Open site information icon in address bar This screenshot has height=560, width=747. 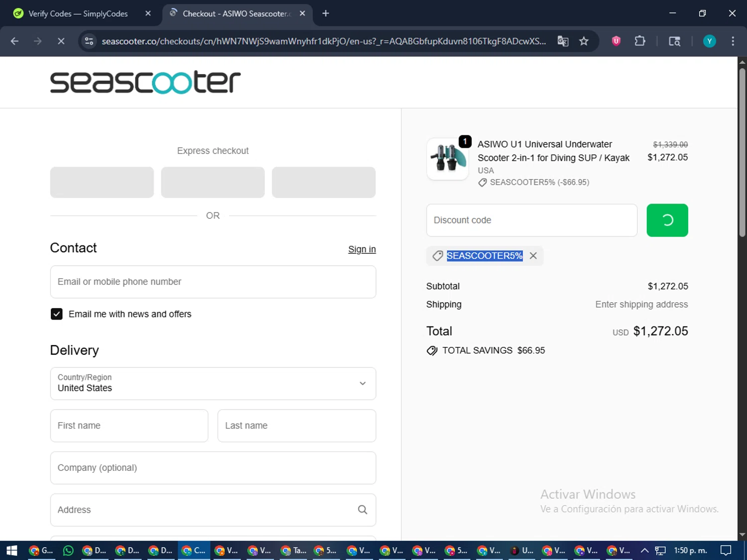tap(89, 41)
